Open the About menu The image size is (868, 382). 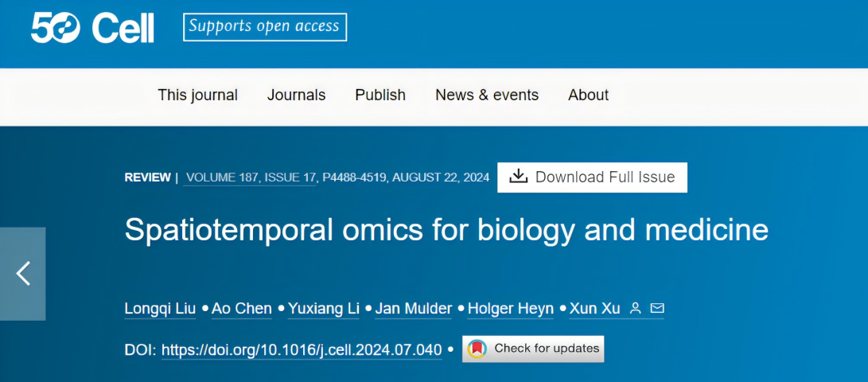[588, 95]
